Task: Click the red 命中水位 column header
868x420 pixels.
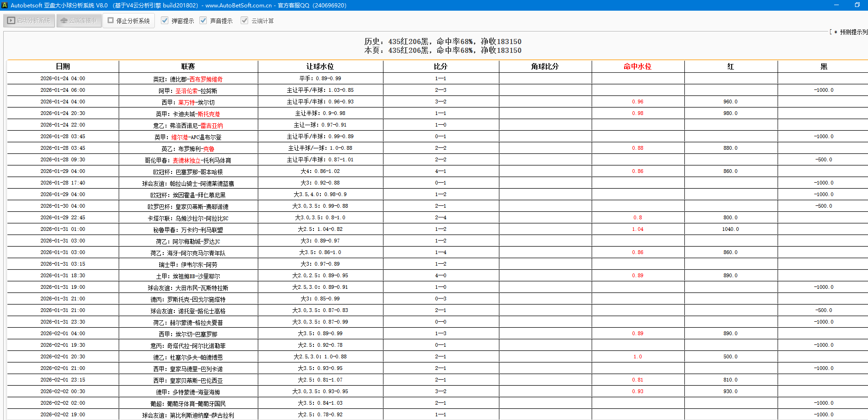Action: coord(637,66)
